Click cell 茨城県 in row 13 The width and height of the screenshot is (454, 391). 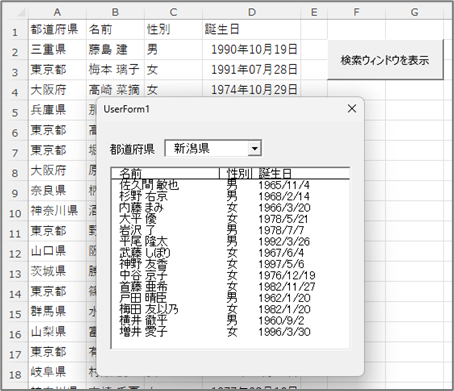pos(57,272)
